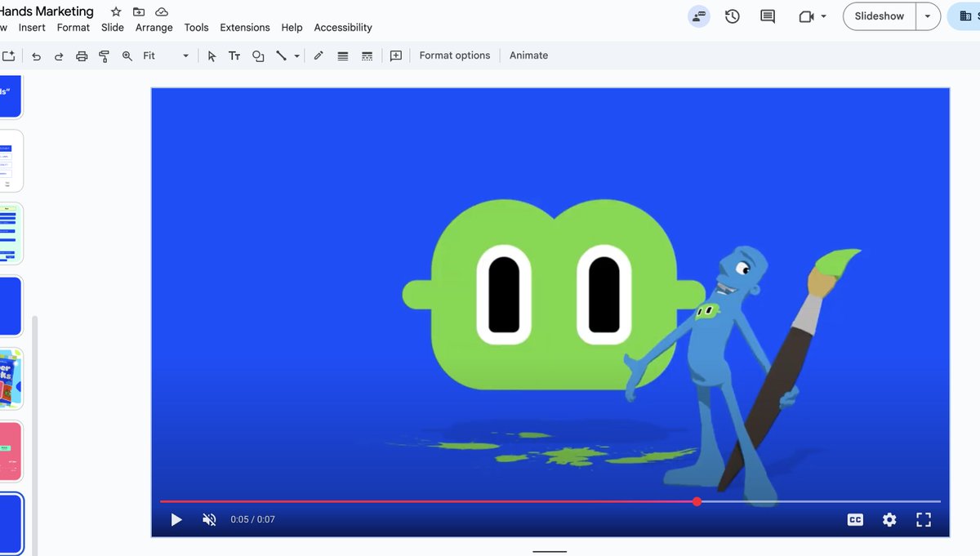Redo last action arrow
Image resolution: width=980 pixels, height=556 pixels.
point(59,56)
